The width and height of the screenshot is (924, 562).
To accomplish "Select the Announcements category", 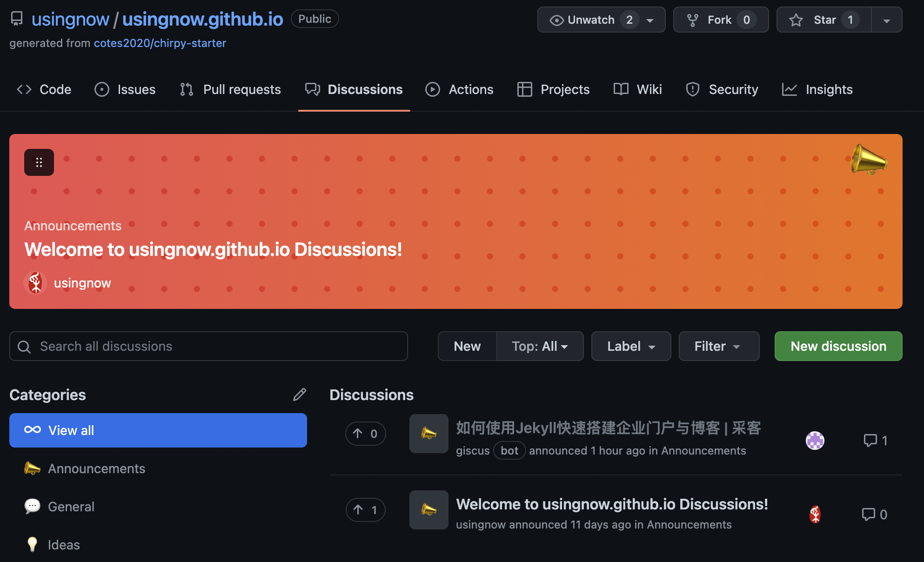I will point(158,468).
